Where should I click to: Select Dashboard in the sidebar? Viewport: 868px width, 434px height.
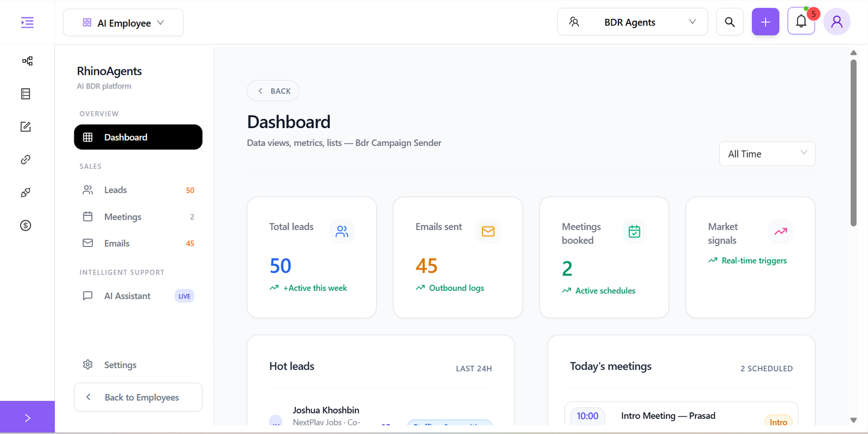tap(138, 137)
